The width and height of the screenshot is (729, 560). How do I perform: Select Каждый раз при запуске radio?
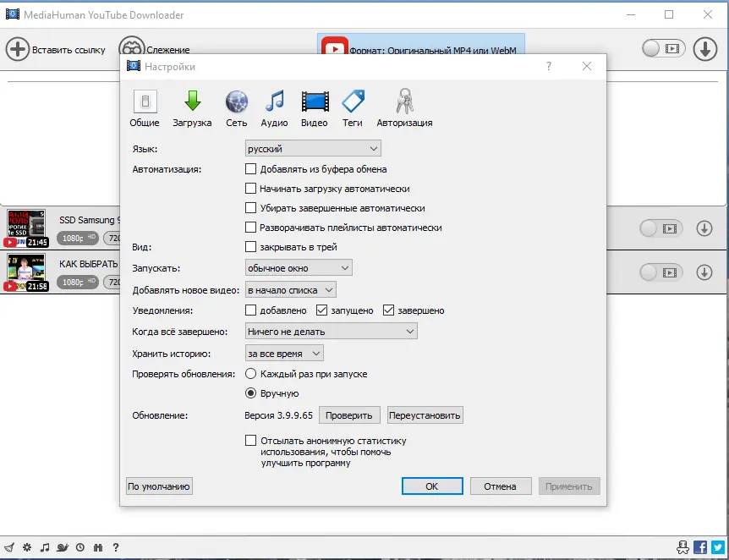pyautogui.click(x=250, y=374)
